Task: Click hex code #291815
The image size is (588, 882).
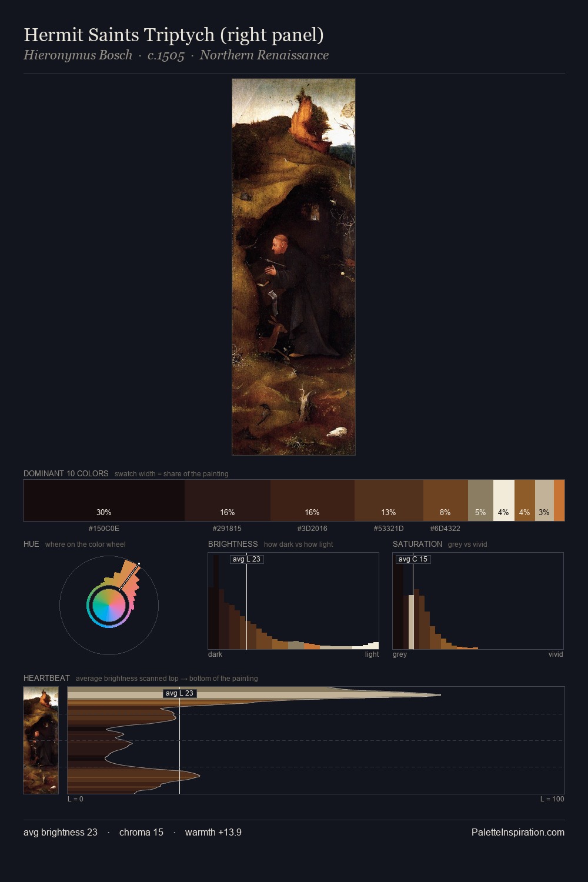Action: tap(227, 529)
